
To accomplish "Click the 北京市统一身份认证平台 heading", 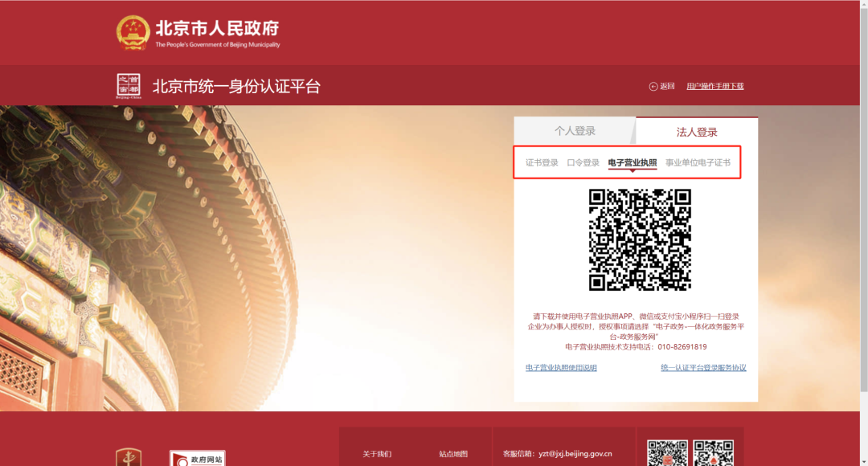I will click(236, 86).
